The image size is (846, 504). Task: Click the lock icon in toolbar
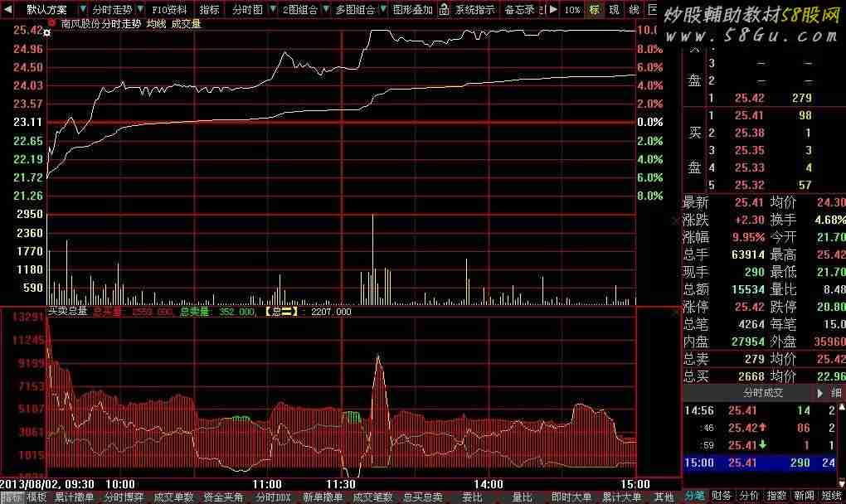tap(444, 9)
